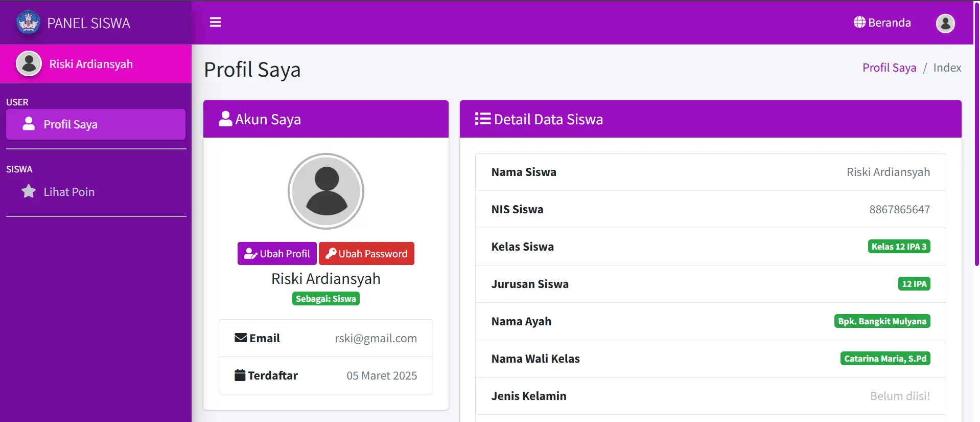Toggle the sidebar with the hamburger icon
This screenshot has width=980, height=422.
[215, 22]
